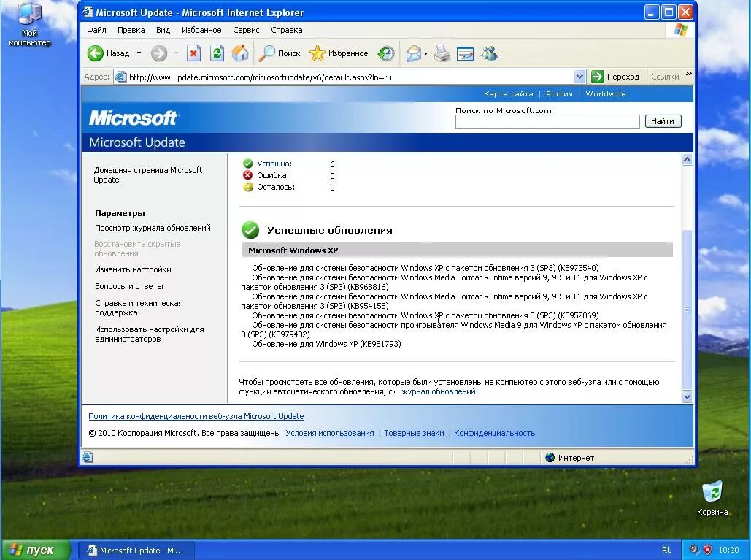The image size is (751, 560).
Task: Click the vertical scrollbar thumb
Action: click(688, 310)
